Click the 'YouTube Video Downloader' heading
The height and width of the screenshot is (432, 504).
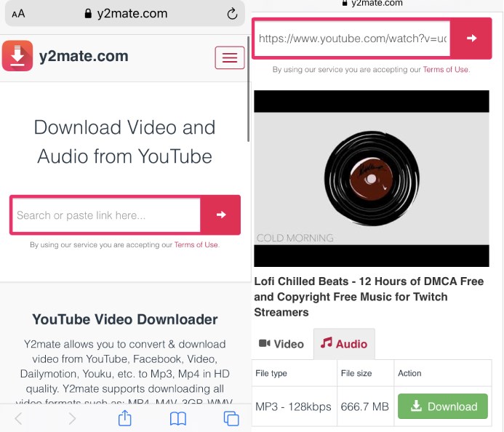[x=125, y=319]
